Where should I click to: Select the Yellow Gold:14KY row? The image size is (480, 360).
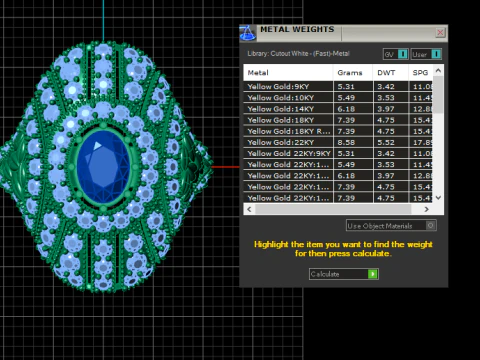[x=338, y=109]
